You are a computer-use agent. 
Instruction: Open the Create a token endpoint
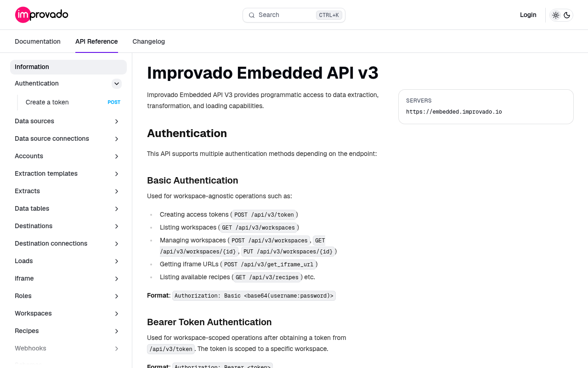(47, 102)
